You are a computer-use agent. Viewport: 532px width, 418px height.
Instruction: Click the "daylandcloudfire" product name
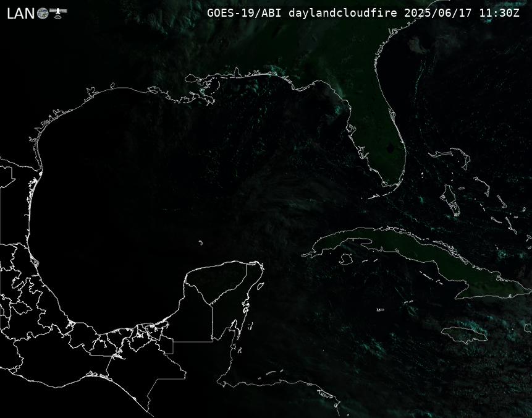(343, 13)
